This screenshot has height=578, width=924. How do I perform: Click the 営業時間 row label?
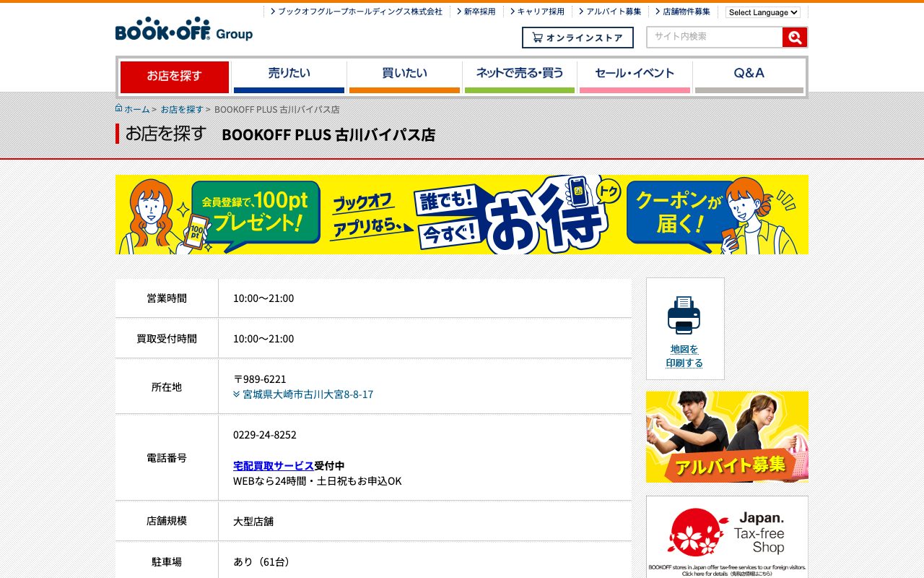(x=167, y=298)
